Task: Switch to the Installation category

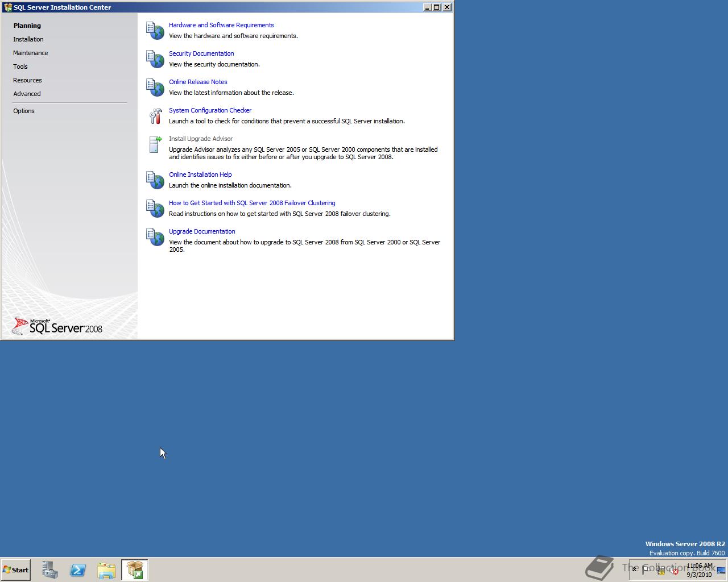Action: tap(28, 39)
